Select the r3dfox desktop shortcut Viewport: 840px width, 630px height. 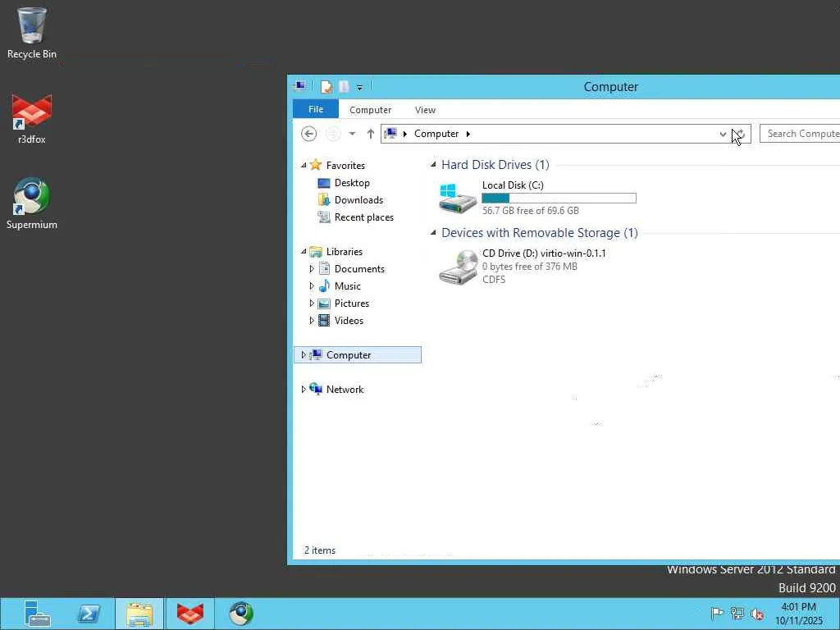[32, 119]
